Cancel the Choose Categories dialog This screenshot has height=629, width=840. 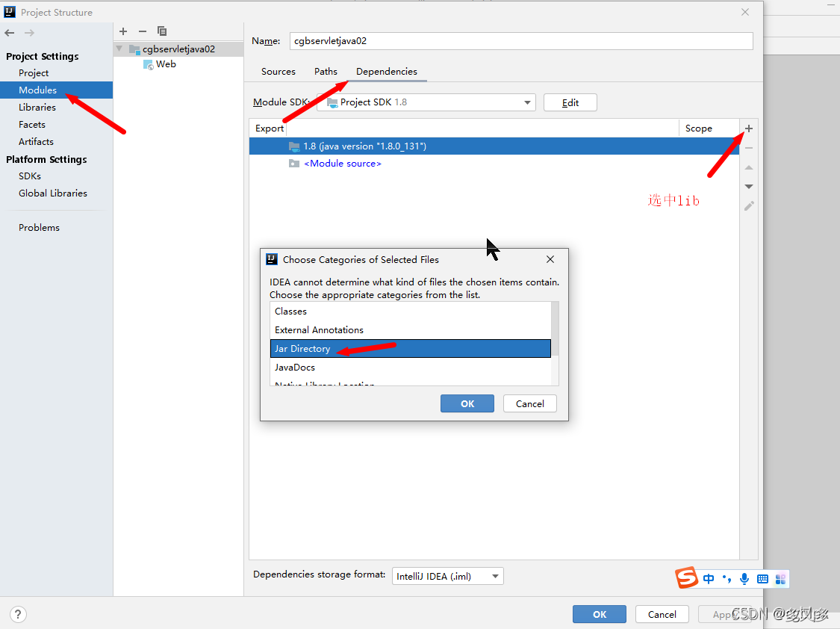(530, 403)
